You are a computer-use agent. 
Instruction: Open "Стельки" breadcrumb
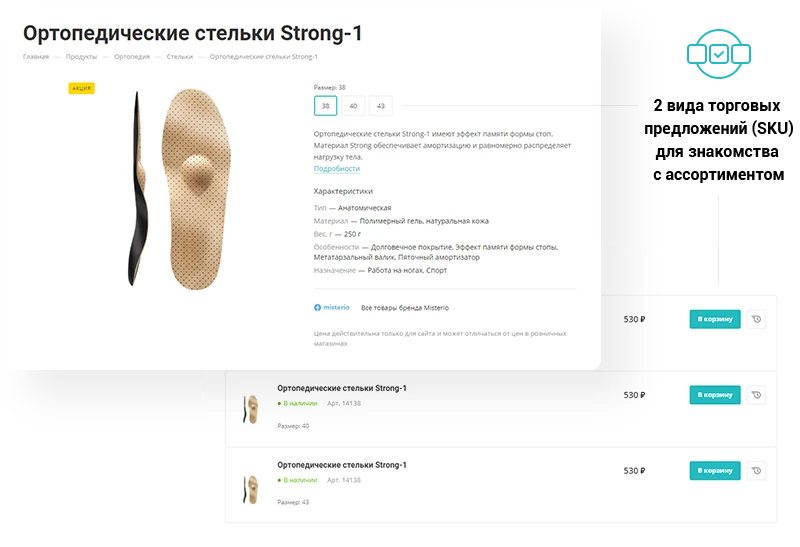coord(180,57)
